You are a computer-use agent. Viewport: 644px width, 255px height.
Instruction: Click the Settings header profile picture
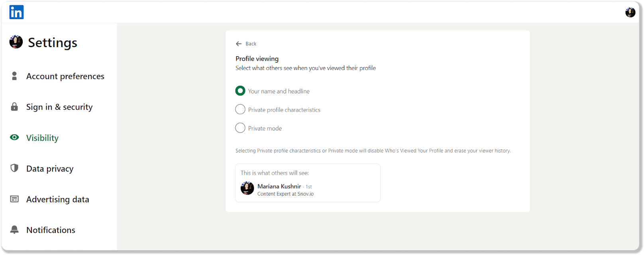16,42
